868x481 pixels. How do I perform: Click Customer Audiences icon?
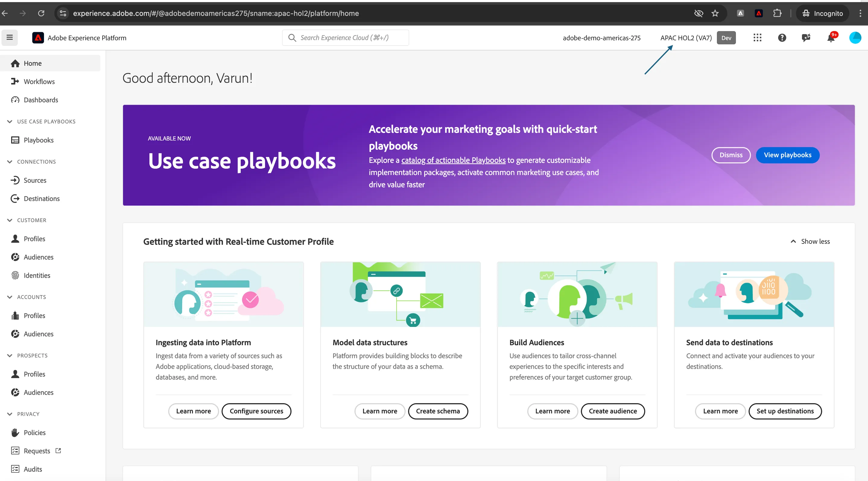tap(15, 257)
